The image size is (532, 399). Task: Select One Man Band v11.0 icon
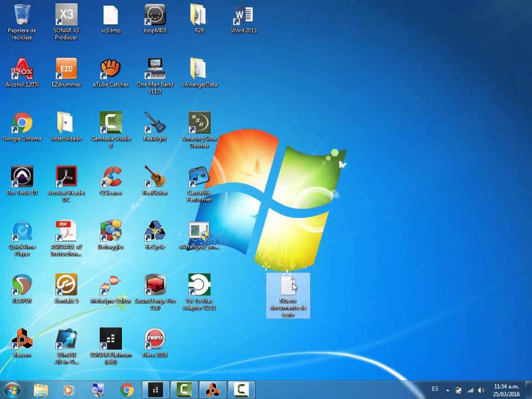pos(155,75)
